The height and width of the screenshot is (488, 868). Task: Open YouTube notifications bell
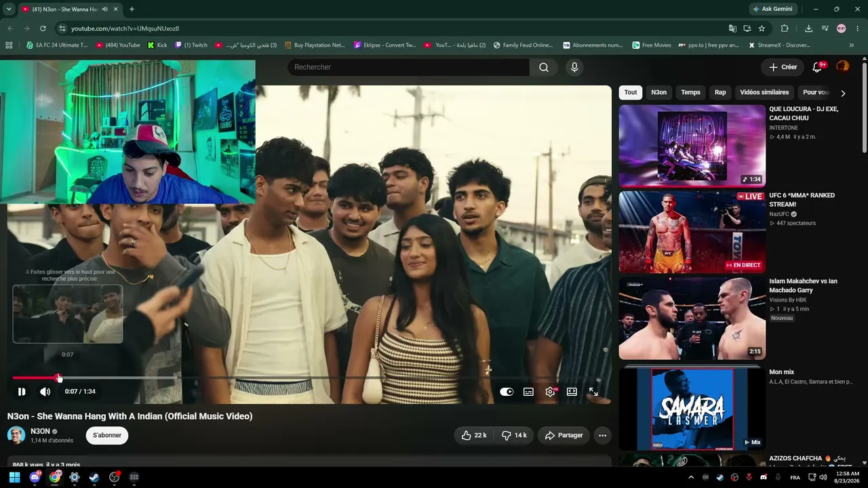click(818, 67)
